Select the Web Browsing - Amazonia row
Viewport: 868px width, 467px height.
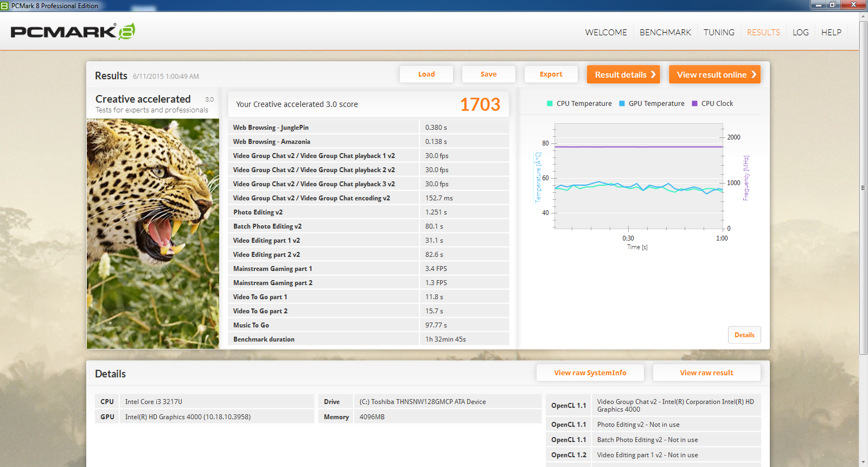[368, 142]
